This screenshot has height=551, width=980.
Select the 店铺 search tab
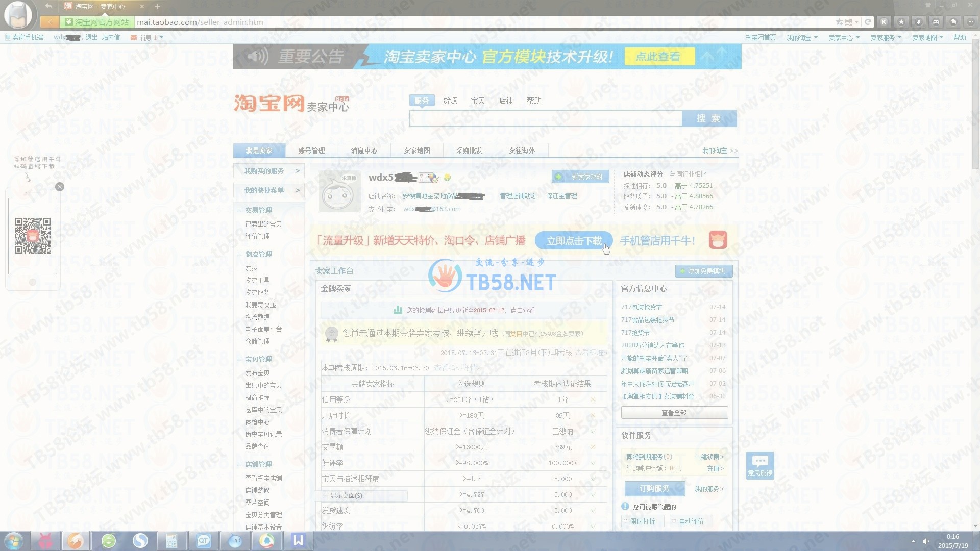(506, 101)
